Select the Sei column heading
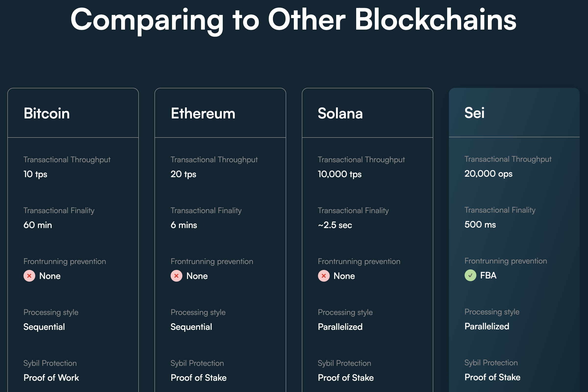 point(474,113)
